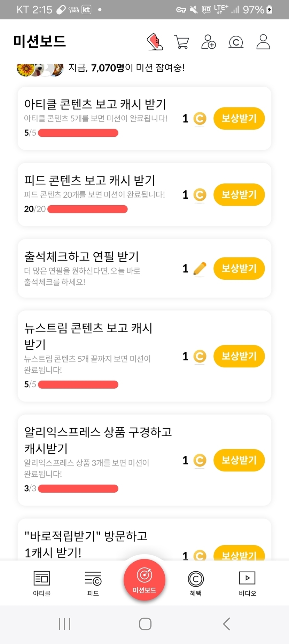Switch to the 아티클 tab
This screenshot has width=289, height=644.
(42, 583)
